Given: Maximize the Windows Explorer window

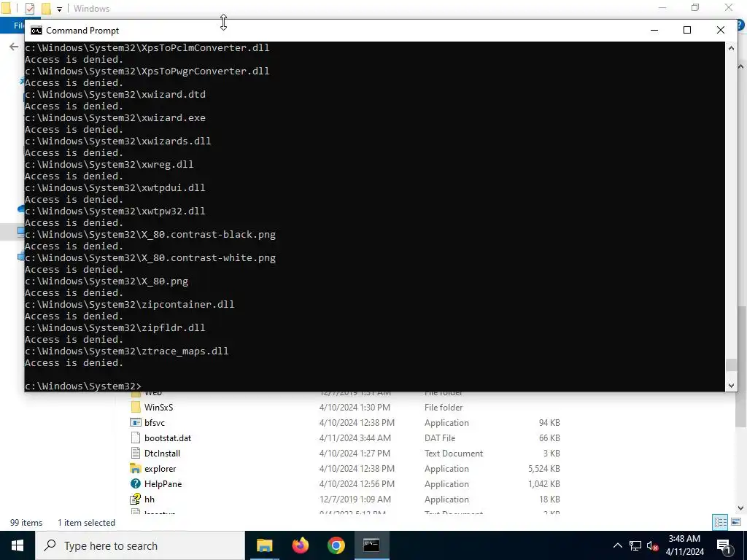Looking at the screenshot, I should 695,7.
